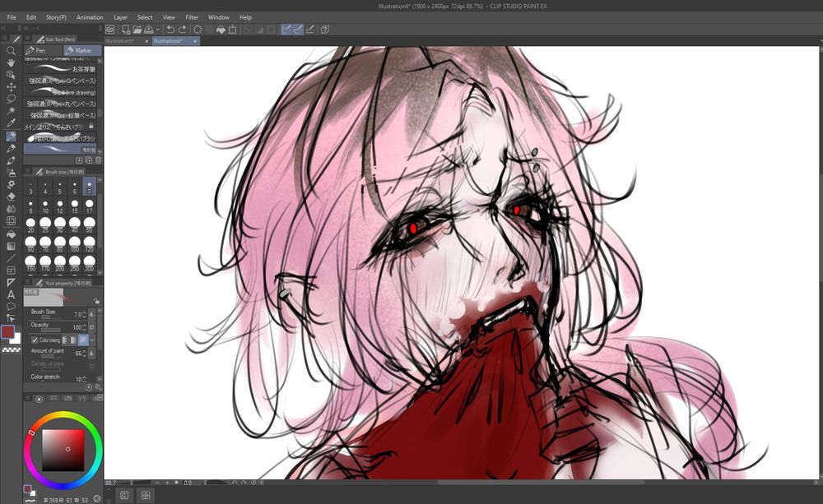Select the Eraser tool

[x=11, y=197]
